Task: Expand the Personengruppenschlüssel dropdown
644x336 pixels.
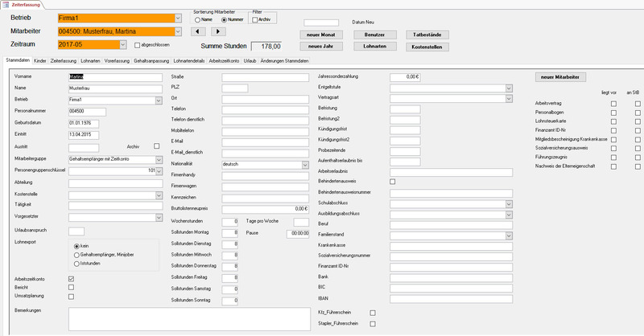Action: pos(159,171)
